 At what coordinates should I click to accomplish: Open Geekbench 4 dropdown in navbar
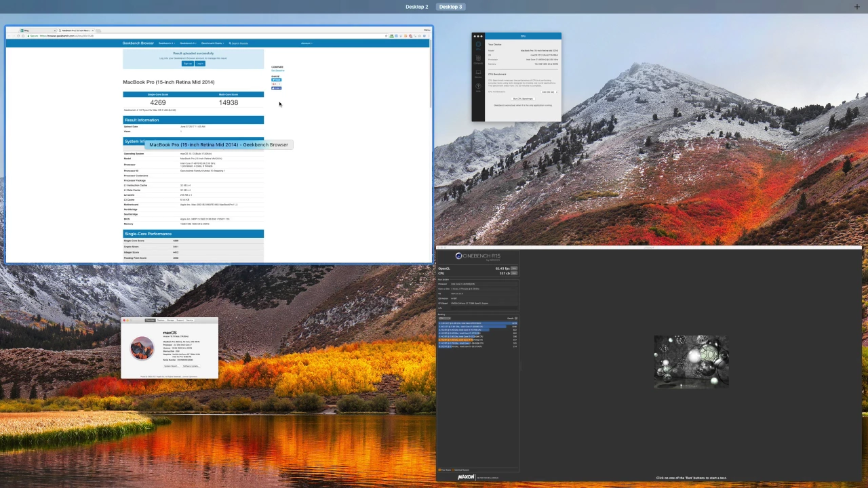[166, 43]
